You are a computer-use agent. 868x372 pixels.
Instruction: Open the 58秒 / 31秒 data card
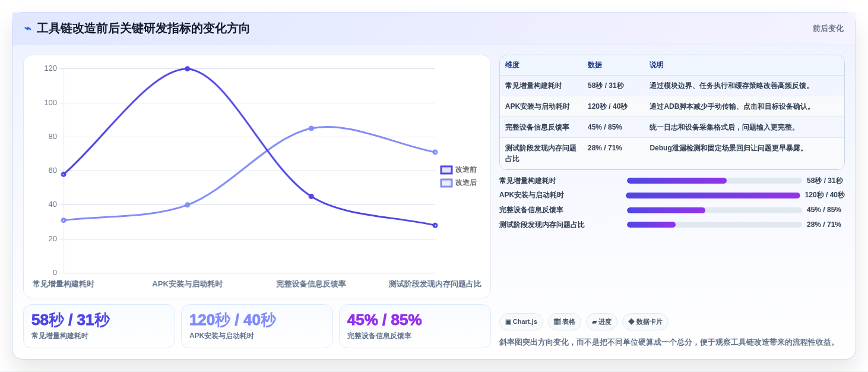(x=99, y=326)
